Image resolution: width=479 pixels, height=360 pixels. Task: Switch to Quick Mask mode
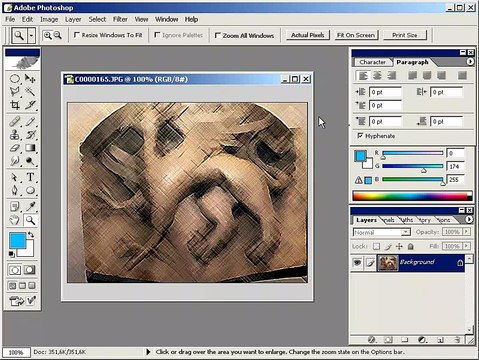[x=29, y=270]
